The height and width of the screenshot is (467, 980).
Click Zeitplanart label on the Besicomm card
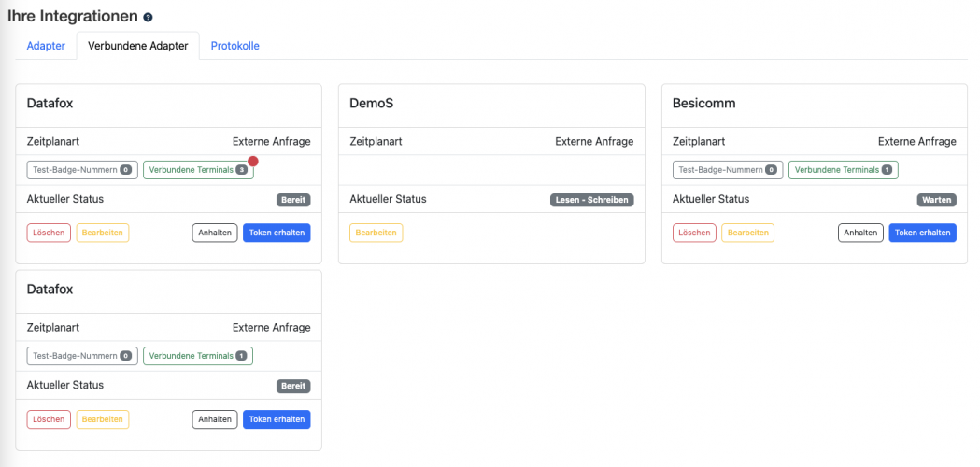click(x=699, y=142)
